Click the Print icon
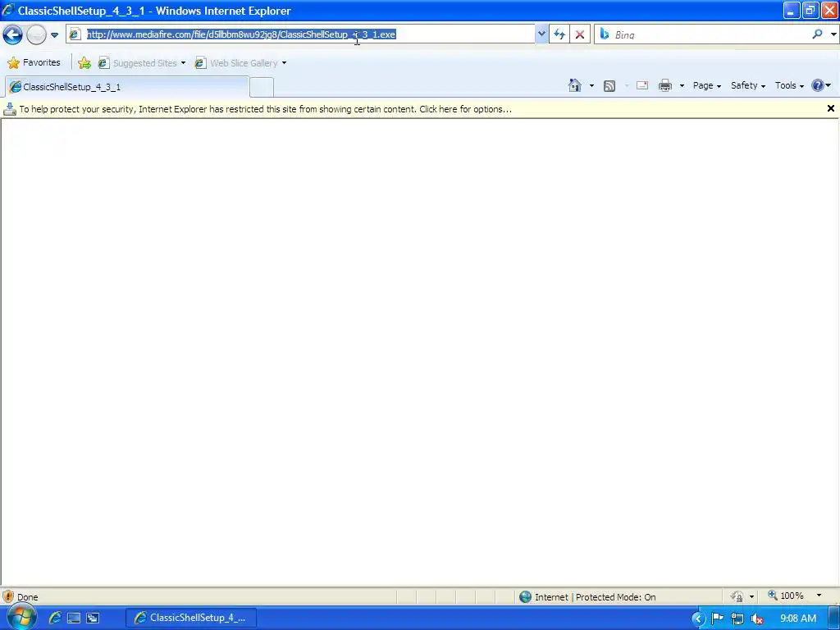This screenshot has height=630, width=840. (664, 85)
